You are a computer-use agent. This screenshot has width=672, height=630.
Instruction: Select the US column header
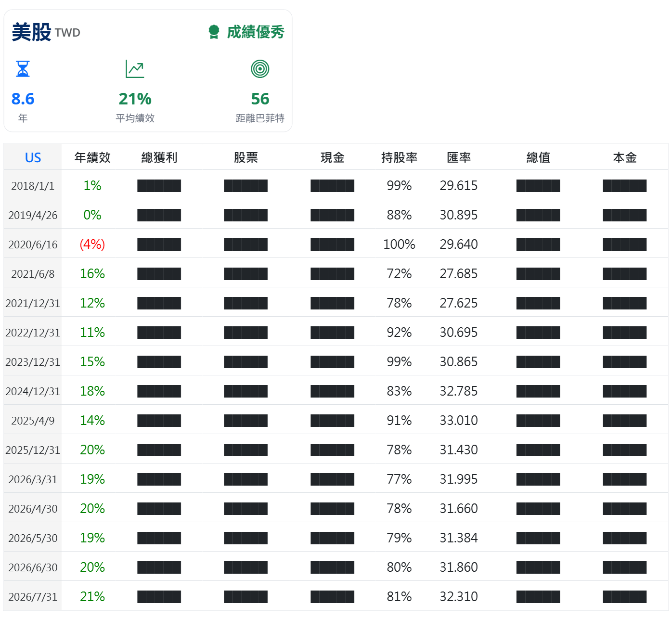coord(33,157)
